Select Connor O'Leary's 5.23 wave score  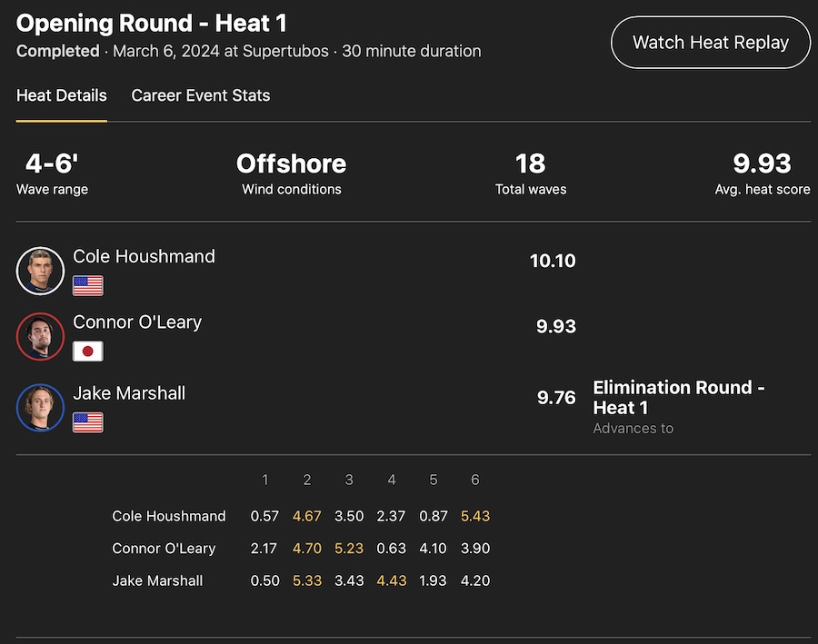coord(349,548)
